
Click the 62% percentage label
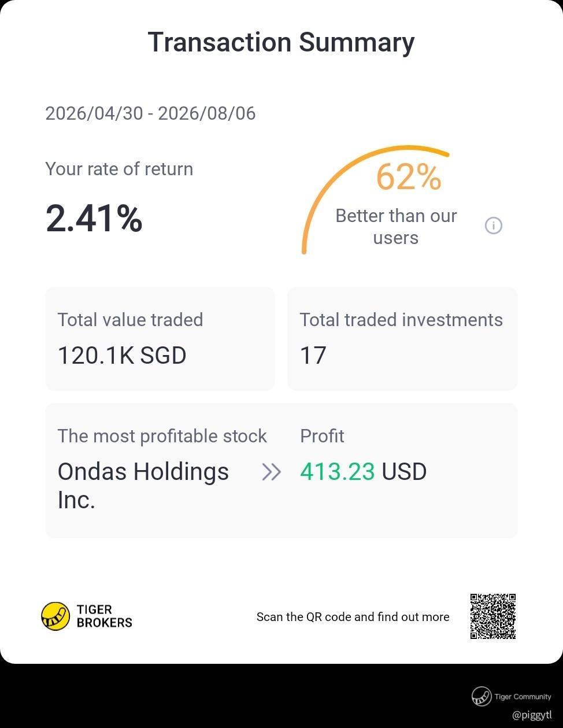409,177
